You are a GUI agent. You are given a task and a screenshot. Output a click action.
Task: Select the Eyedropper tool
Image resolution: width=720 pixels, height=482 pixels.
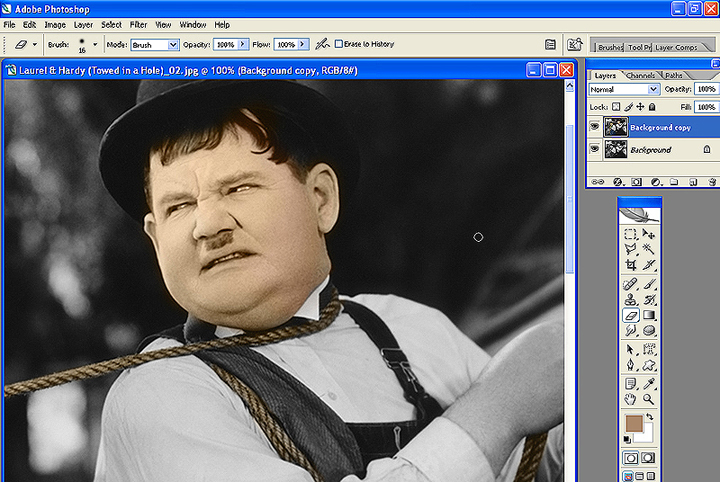[x=649, y=383]
